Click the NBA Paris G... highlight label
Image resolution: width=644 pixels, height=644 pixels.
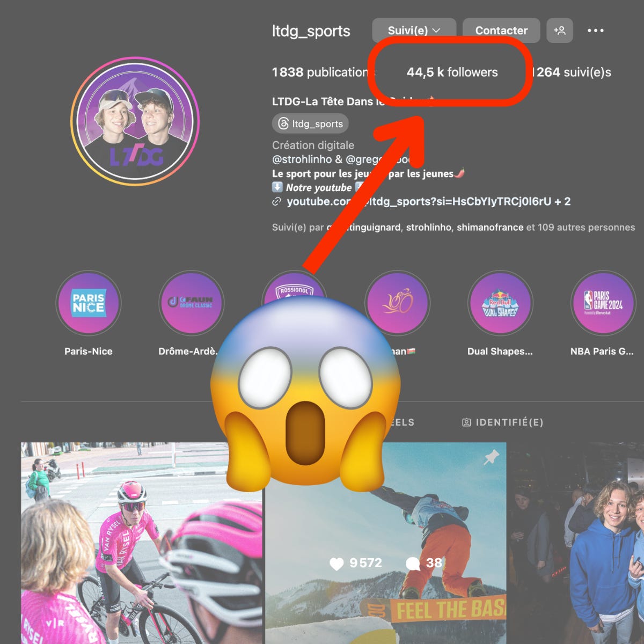(602, 352)
